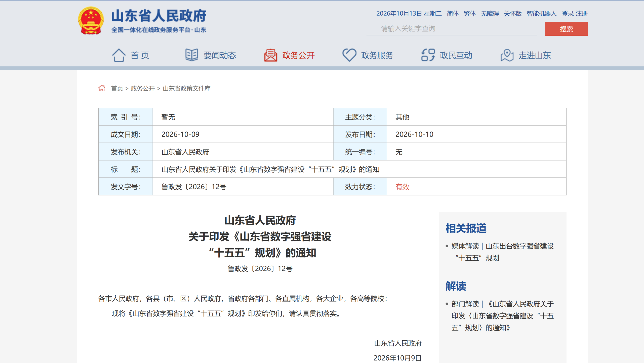Click the 注册 link
Viewport: 644px width, 363px height.
[582, 14]
